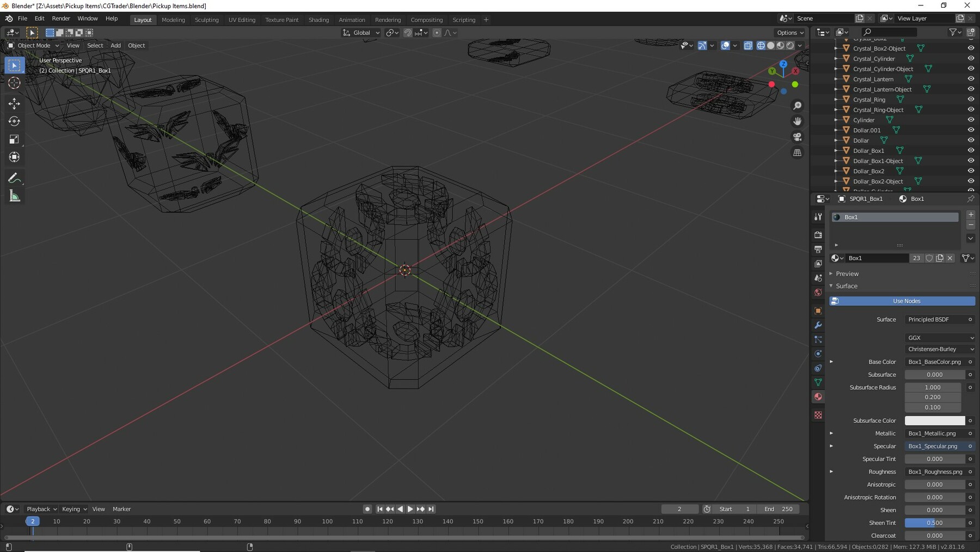This screenshot has width=980, height=552.
Task: Pick the Annotate pencil tool
Action: click(15, 178)
